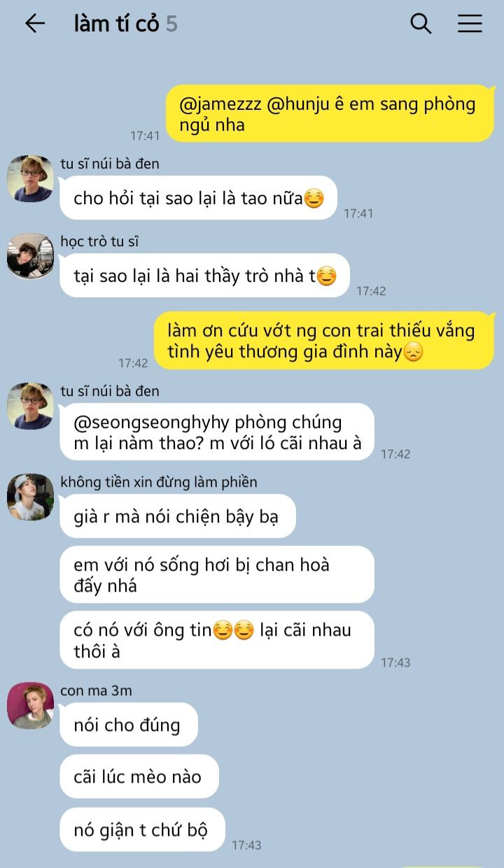Tap the @jamezzz mention in yellow message

click(x=220, y=104)
